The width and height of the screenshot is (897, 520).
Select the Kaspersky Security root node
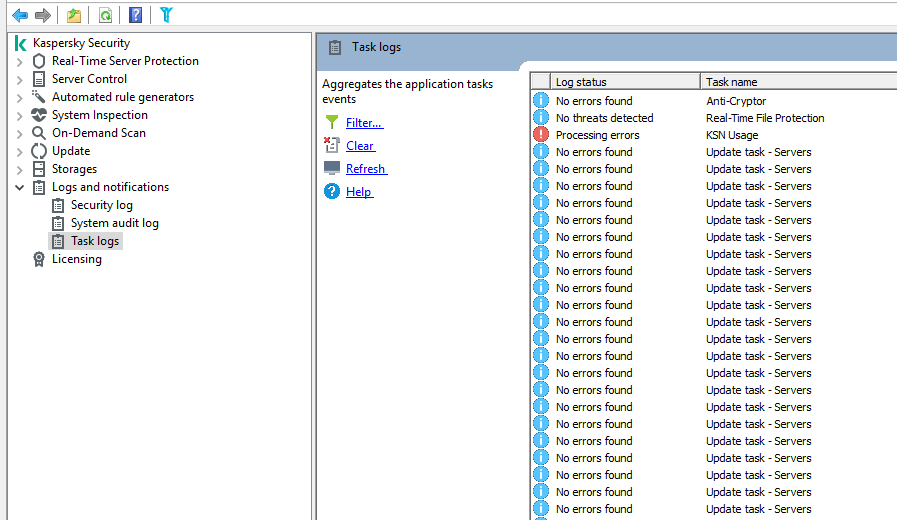81,43
